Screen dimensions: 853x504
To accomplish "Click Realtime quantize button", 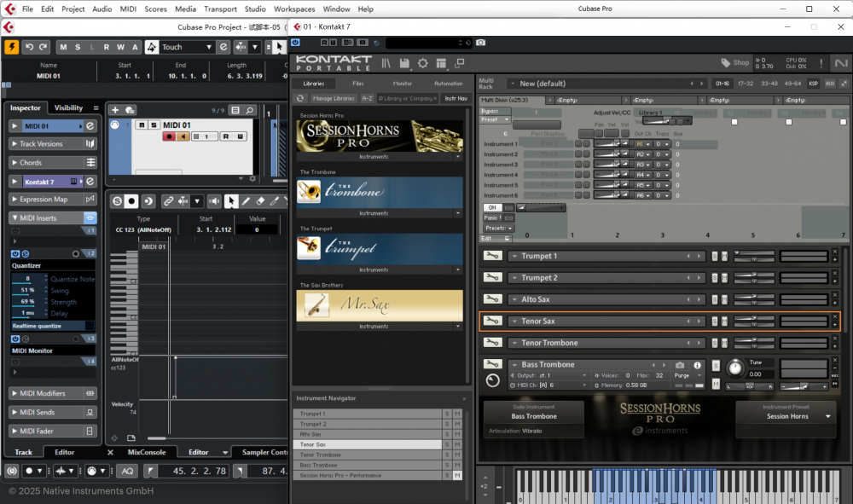I will (53, 327).
